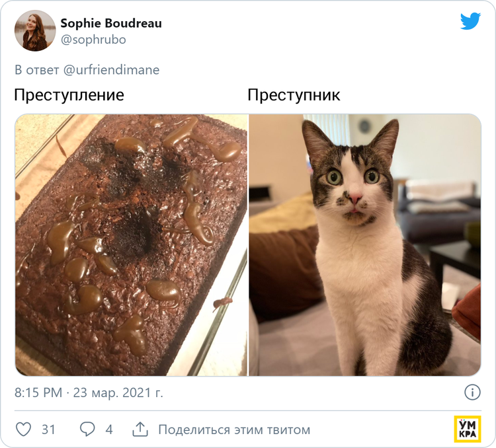Screen dimensions: 496x448
Task: Click the 31 likes count
Action: tap(48, 429)
